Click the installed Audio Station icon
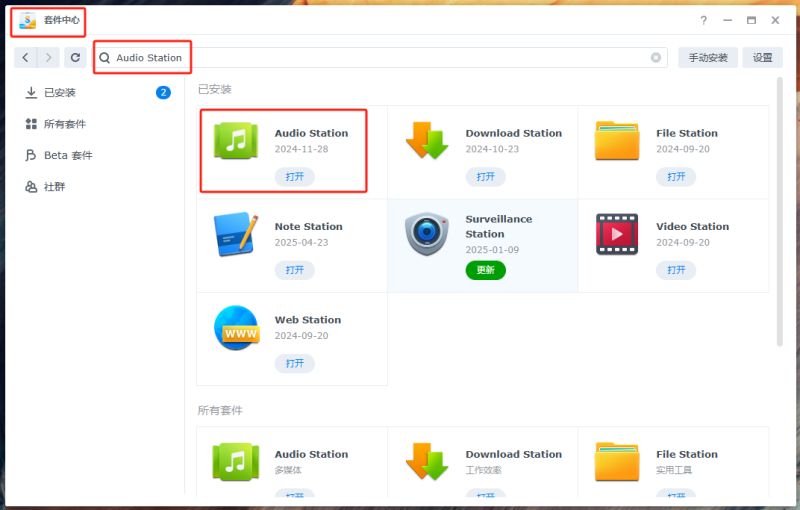The height and width of the screenshot is (510, 800). coord(236,141)
